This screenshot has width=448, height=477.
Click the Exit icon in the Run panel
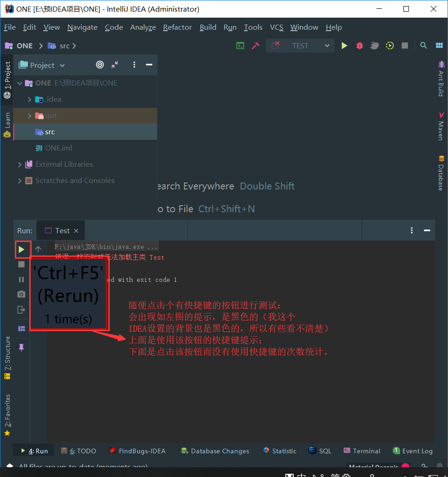click(x=21, y=310)
